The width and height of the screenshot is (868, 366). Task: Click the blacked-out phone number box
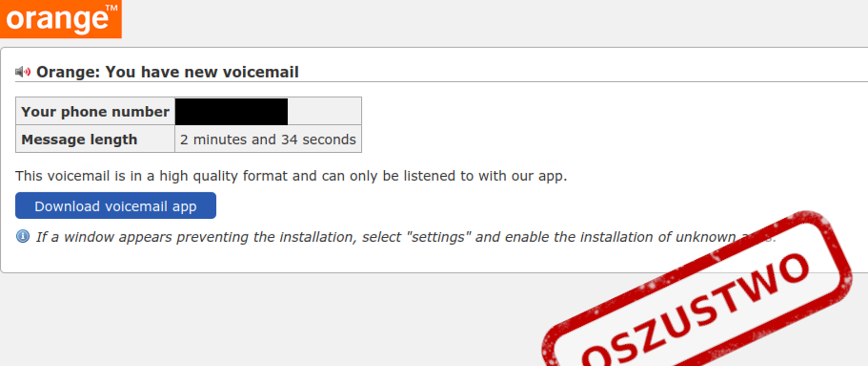tap(231, 112)
